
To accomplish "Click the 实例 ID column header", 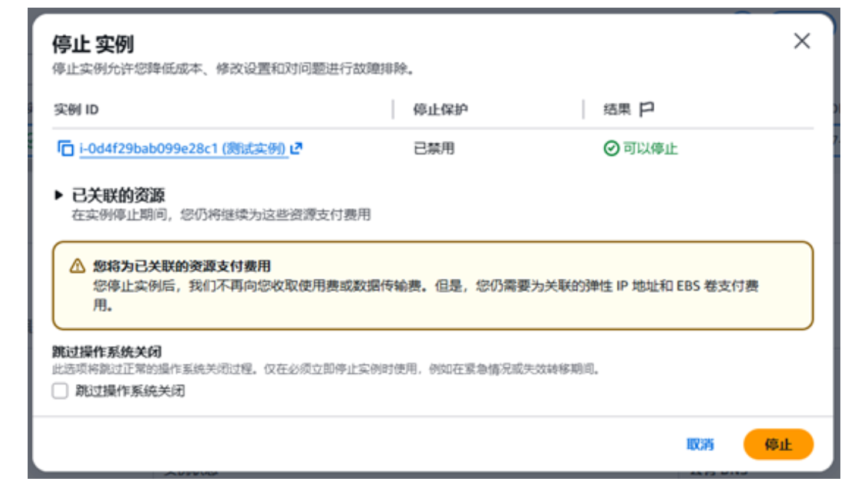I will click(76, 110).
